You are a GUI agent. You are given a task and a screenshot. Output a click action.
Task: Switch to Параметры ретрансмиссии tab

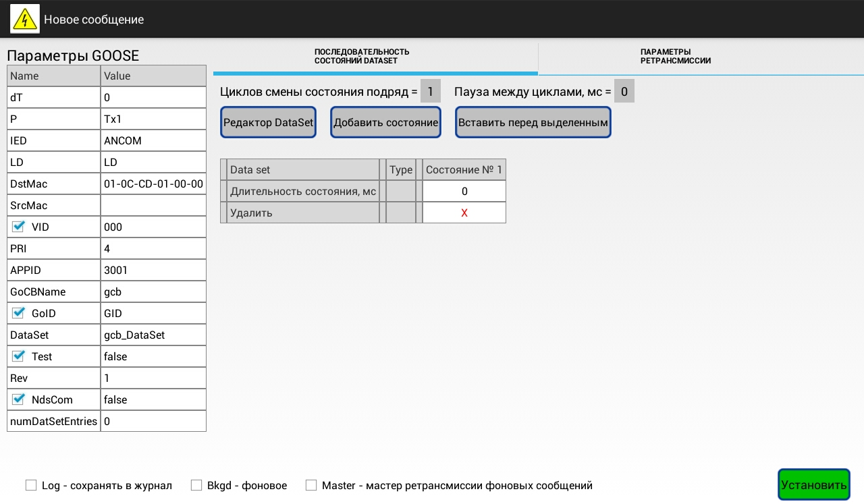tap(700, 57)
